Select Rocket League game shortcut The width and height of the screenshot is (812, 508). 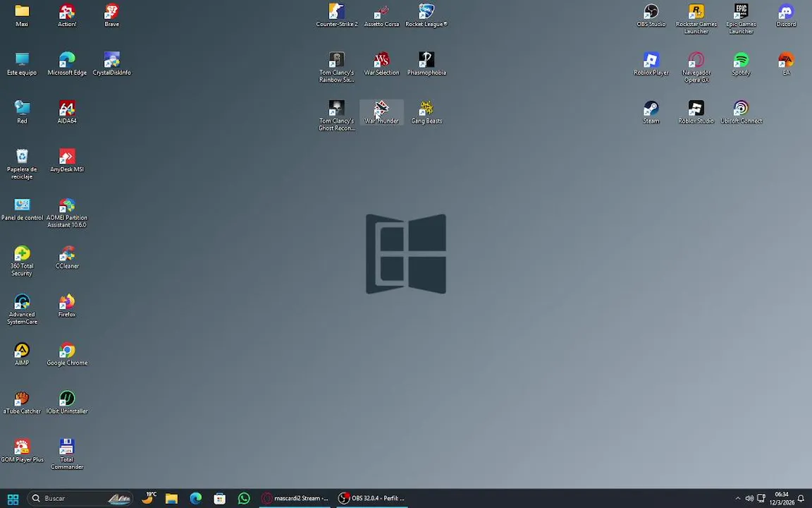[x=426, y=15]
